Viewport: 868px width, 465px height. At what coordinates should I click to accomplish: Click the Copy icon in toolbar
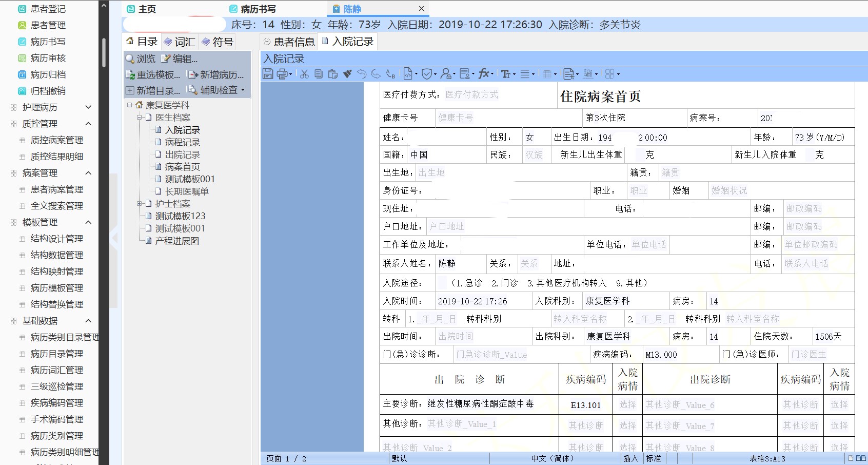[319, 74]
